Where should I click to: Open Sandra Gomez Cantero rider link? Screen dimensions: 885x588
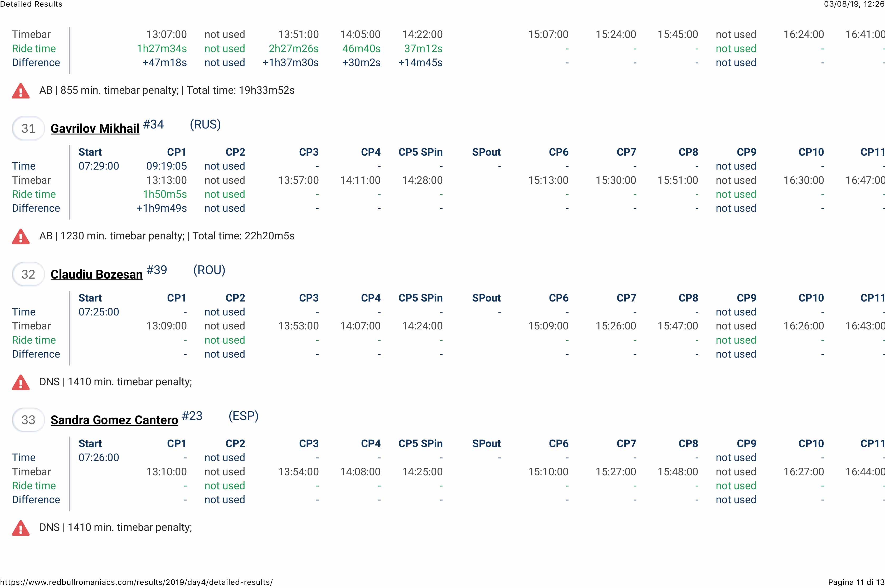(x=114, y=420)
